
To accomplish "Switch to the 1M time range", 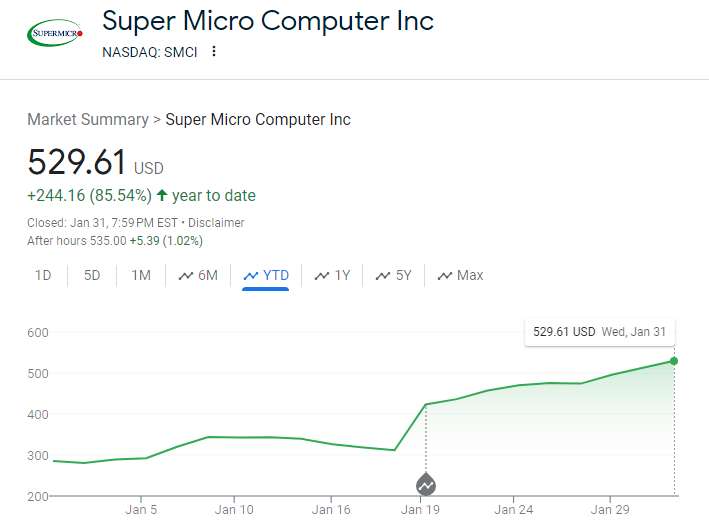I will pyautogui.click(x=141, y=275).
